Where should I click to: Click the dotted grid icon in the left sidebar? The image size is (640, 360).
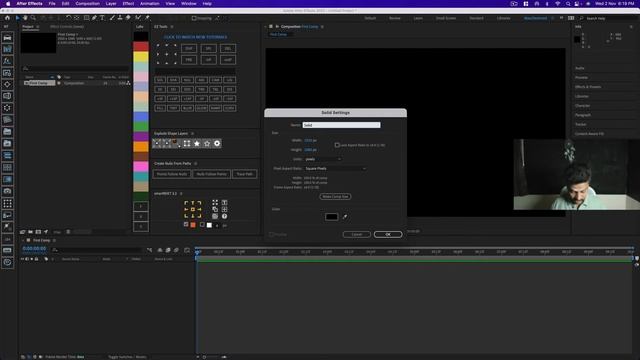7,203
